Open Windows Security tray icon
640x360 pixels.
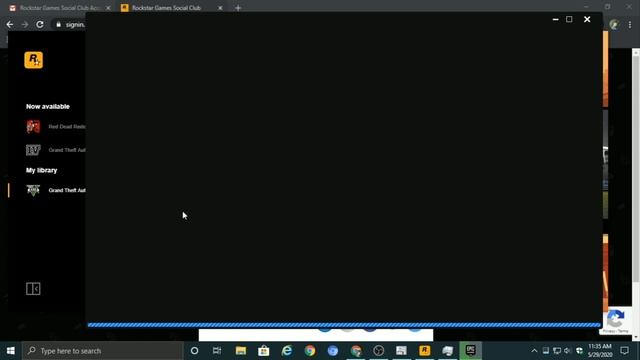click(579, 351)
